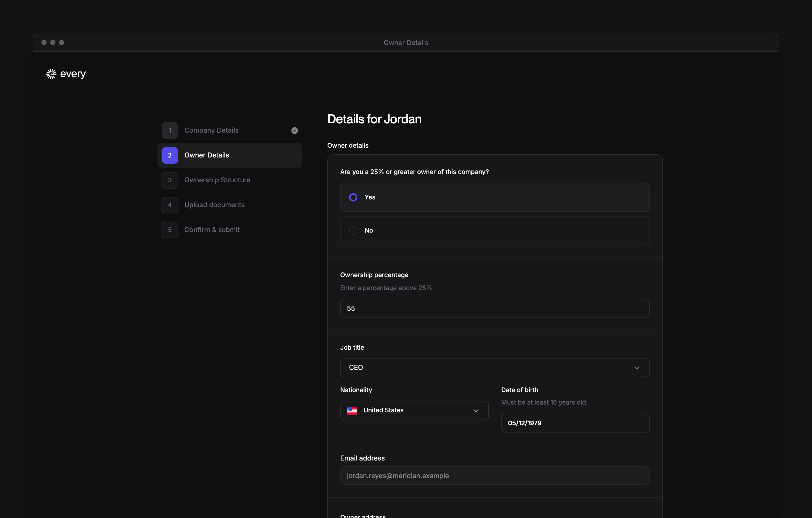The height and width of the screenshot is (518, 812).
Task: Click the step 5 number badge
Action: click(x=170, y=230)
